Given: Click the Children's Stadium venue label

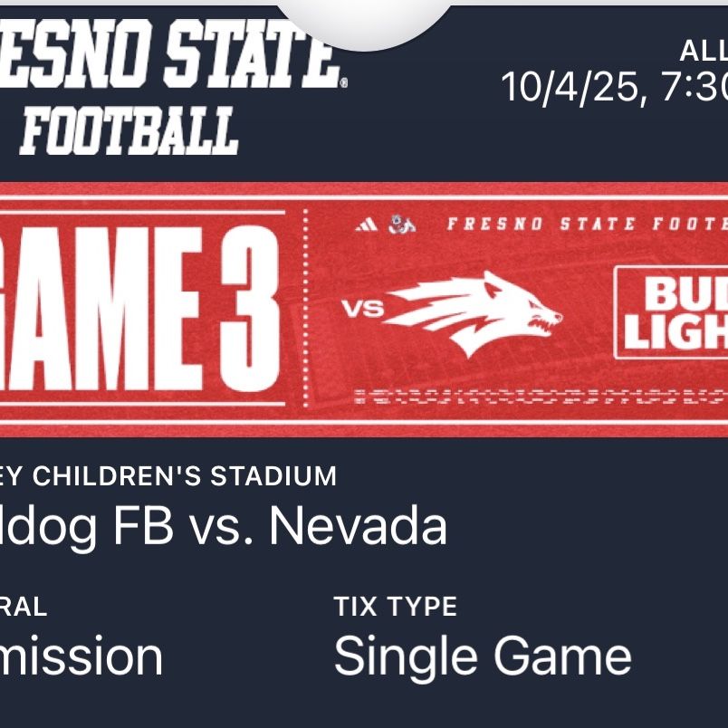Looking at the screenshot, I should point(168,476).
